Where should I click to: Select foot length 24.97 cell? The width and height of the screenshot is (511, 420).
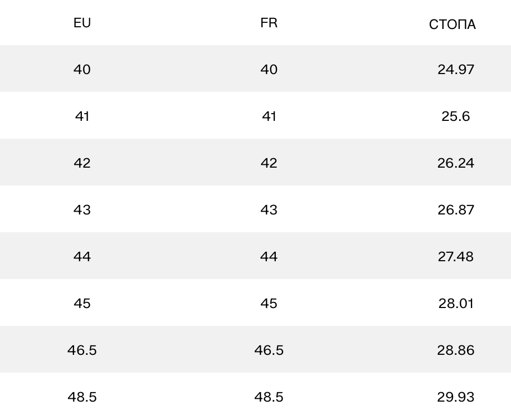click(456, 70)
